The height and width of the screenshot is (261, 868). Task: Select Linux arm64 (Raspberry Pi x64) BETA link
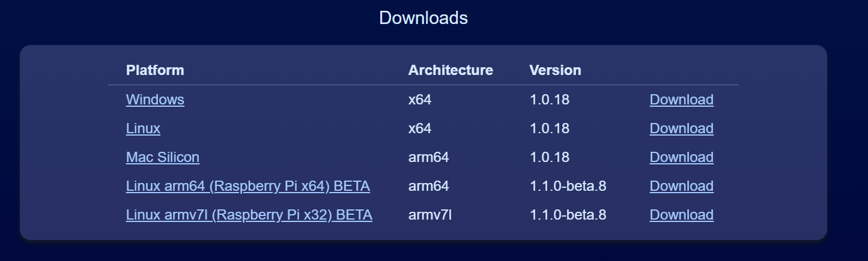tap(247, 186)
